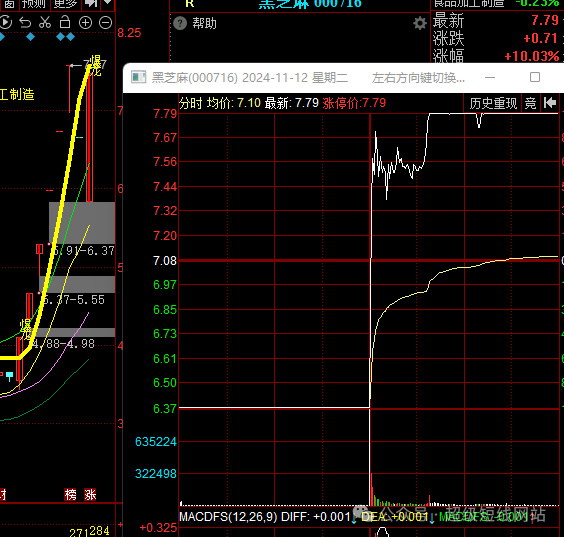
Task: Click the 竞 auction button
Action: pos(530,103)
